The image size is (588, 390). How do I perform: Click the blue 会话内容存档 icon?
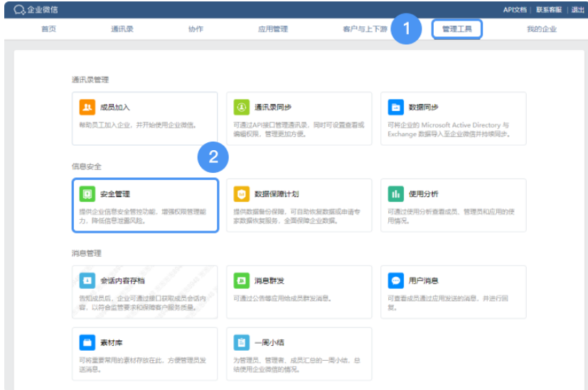(x=87, y=280)
